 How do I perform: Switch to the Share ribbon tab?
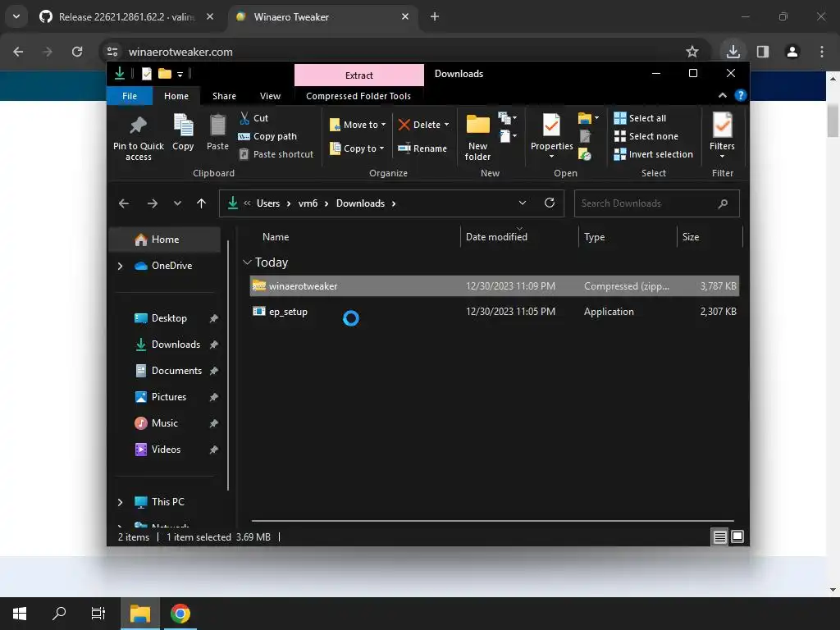pos(224,96)
